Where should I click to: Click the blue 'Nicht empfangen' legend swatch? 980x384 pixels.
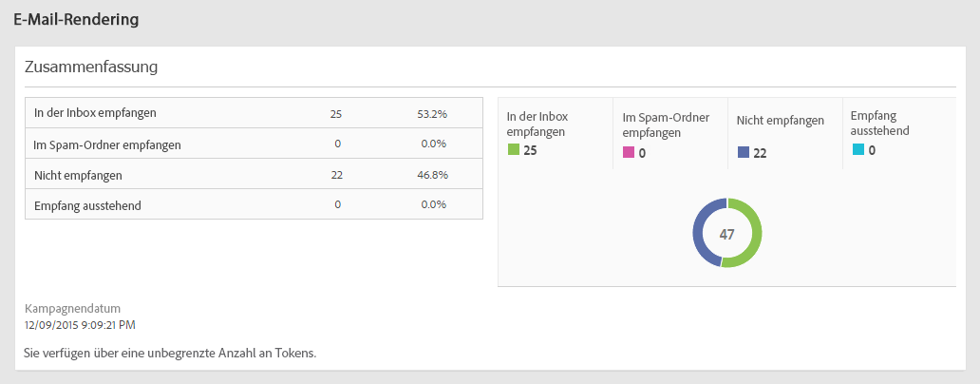click(x=744, y=152)
